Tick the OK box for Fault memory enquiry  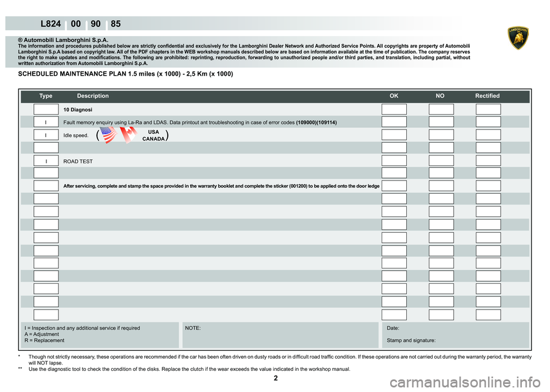(394, 121)
